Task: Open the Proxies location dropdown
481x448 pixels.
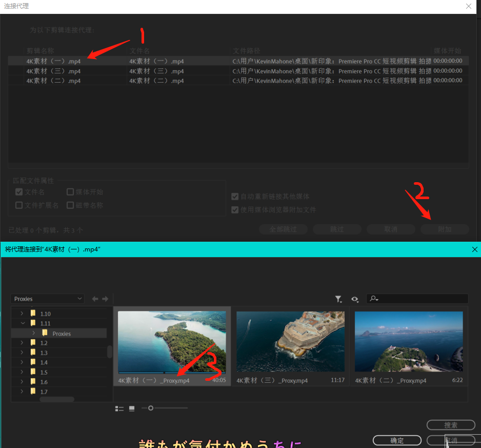Action: (47, 299)
